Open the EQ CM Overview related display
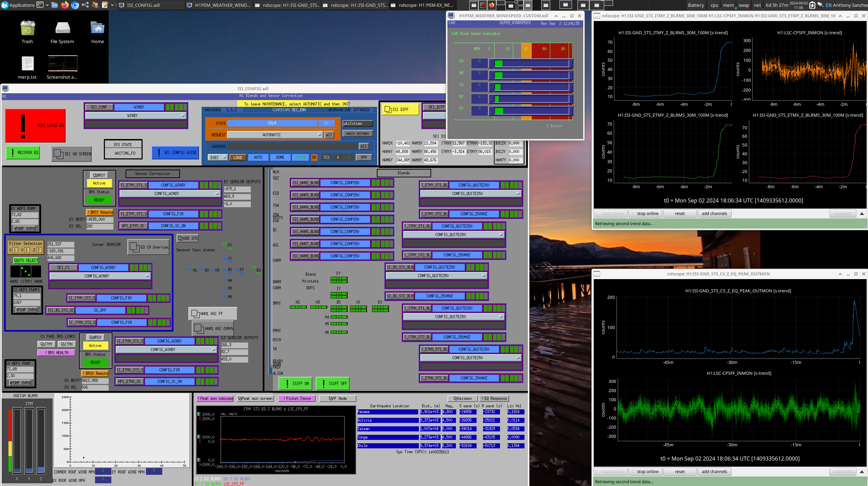Viewport: 868px width, 486px height. [148, 247]
